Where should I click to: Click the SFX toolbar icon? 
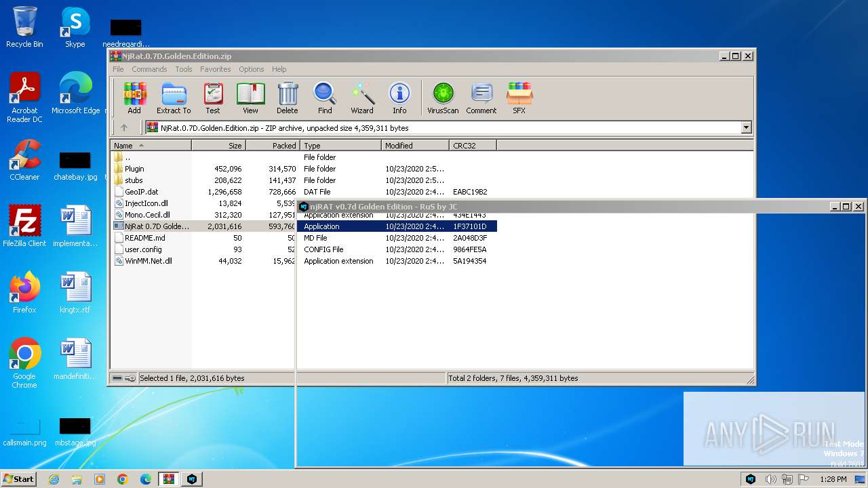519,98
